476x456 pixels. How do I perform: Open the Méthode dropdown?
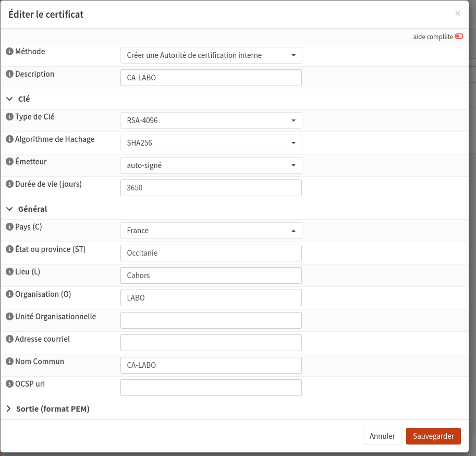(211, 55)
